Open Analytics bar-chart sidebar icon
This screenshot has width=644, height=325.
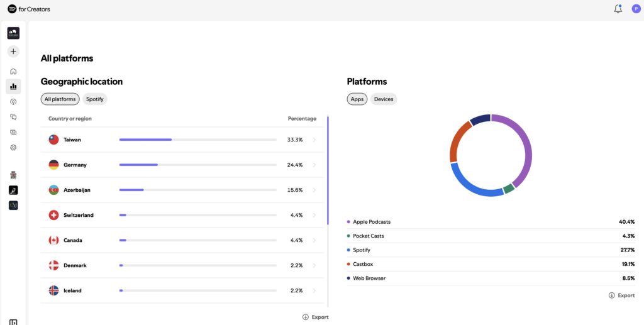[x=13, y=87]
